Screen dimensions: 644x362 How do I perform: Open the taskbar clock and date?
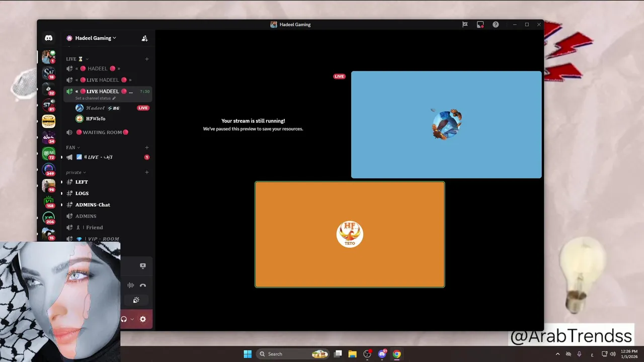[x=629, y=354]
